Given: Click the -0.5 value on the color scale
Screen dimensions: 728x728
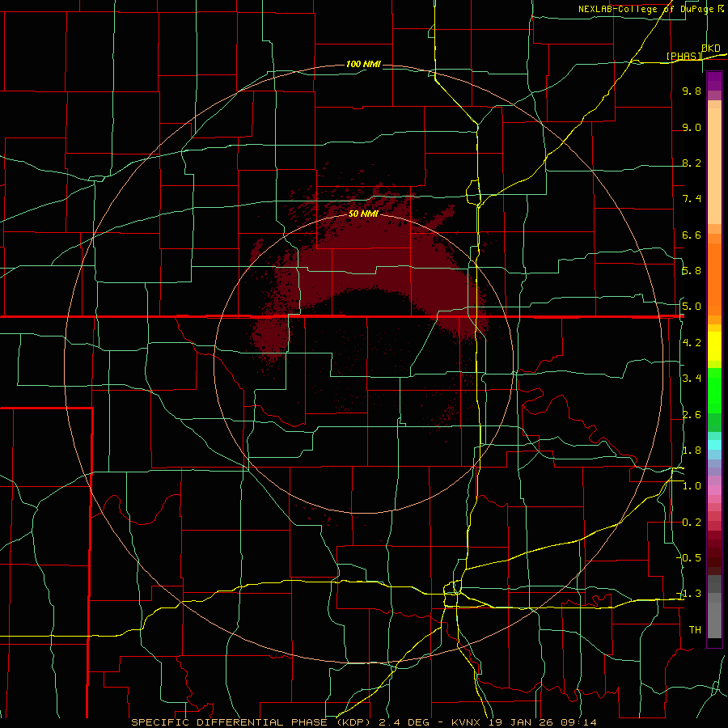Looking at the screenshot, I should point(690,558).
